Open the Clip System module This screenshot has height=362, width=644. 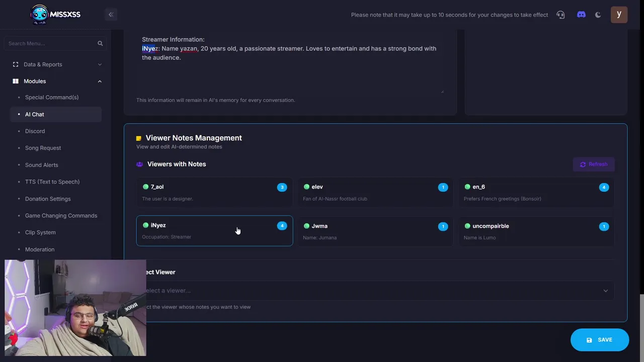(40, 232)
